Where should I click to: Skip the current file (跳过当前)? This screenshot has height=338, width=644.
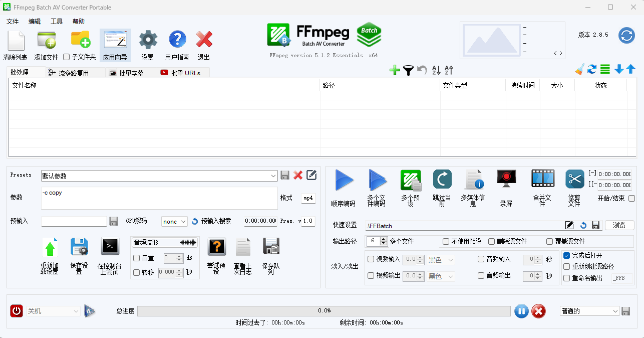(442, 179)
